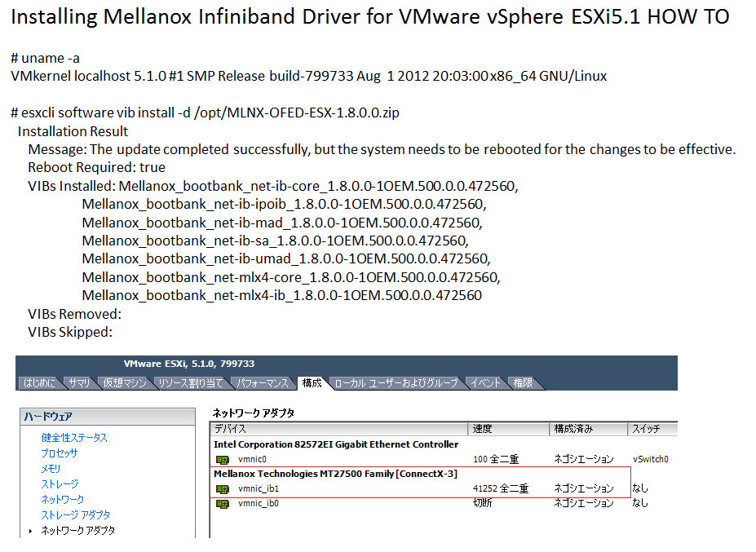
Task: Click the net-ib-mad VIB line
Action: point(282,223)
